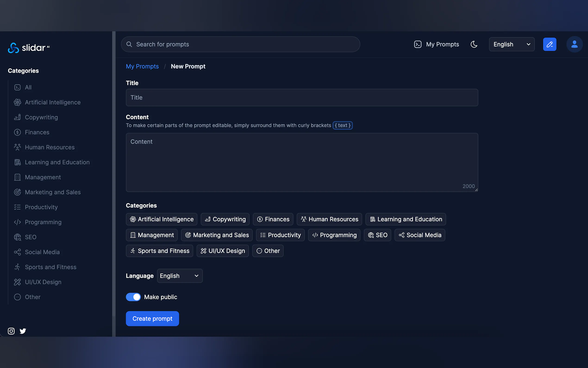Screen dimensions: 588x368
Task: Go to My Prompts breadcrumb link
Action: point(142,67)
